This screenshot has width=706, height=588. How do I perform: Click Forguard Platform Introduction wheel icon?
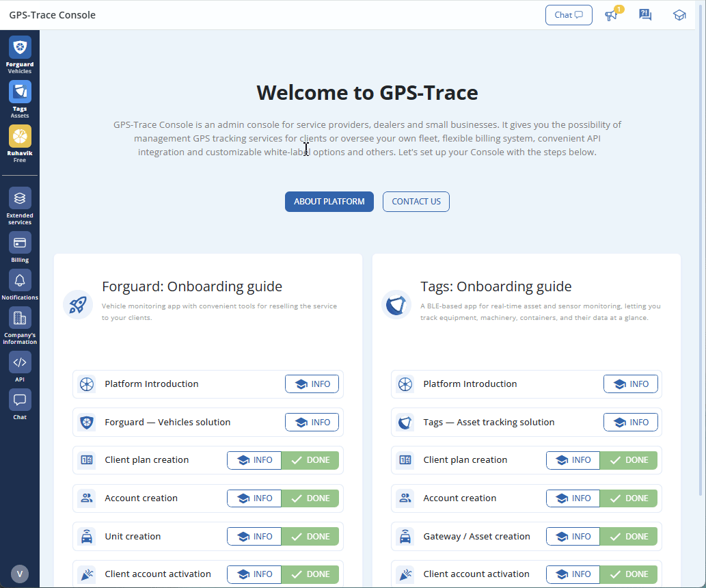coord(86,384)
